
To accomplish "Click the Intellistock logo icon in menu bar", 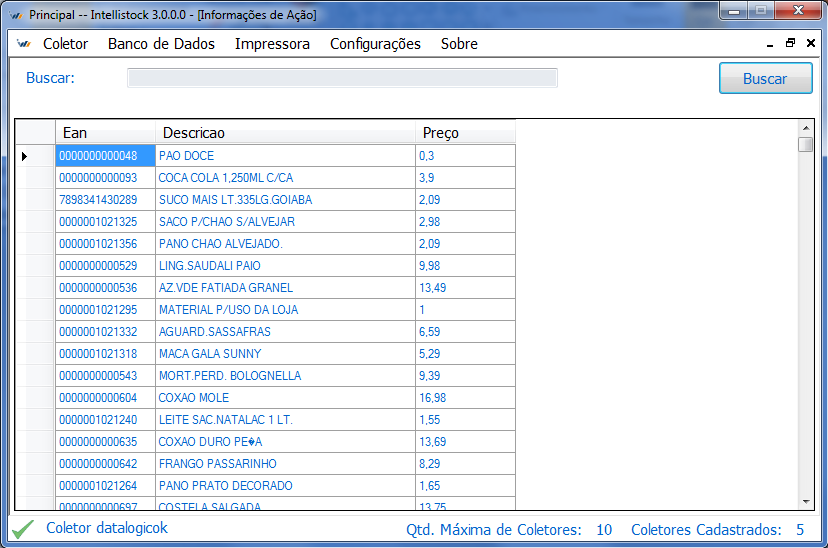I will pyautogui.click(x=24, y=44).
